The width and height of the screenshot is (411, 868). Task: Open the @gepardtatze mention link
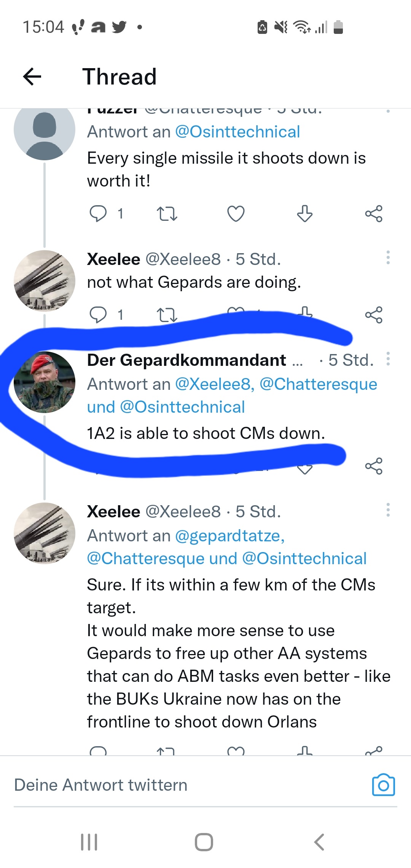230,536
